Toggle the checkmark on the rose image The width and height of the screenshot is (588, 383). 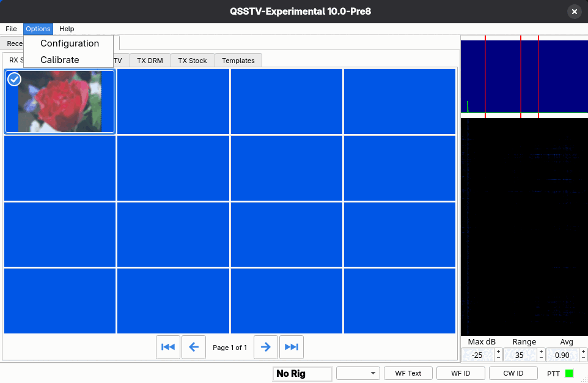pos(14,79)
